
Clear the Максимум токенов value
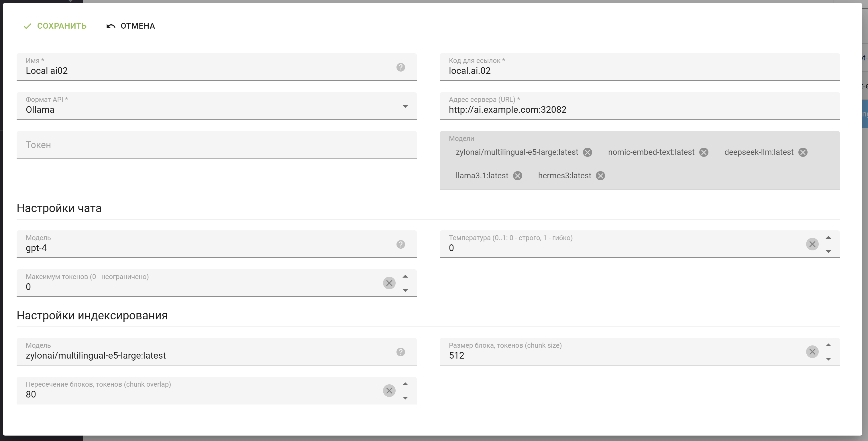pos(389,283)
